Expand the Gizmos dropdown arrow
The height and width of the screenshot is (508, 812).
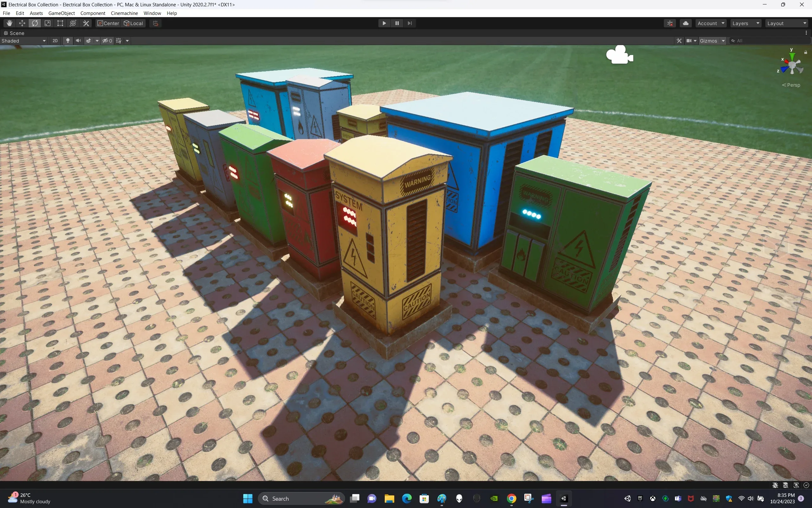click(x=723, y=41)
